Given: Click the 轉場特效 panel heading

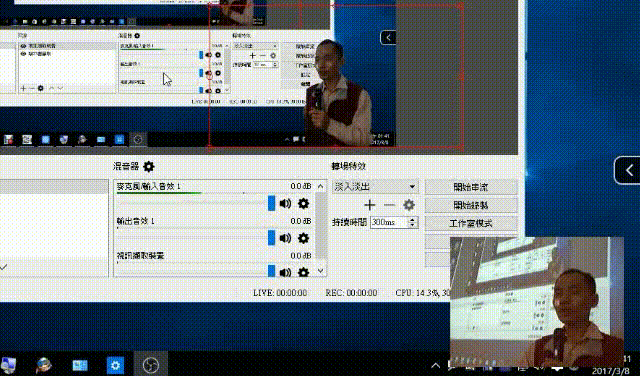Looking at the screenshot, I should (348, 166).
